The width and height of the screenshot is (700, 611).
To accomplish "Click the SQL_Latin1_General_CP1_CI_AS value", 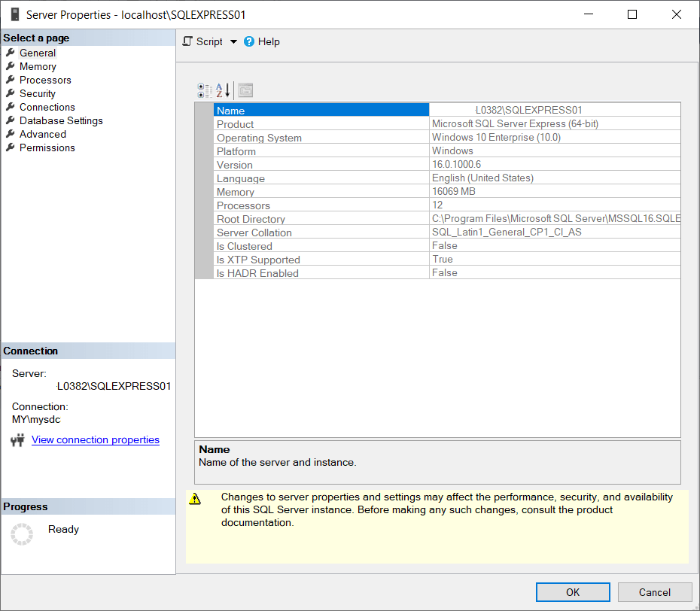I will click(507, 232).
